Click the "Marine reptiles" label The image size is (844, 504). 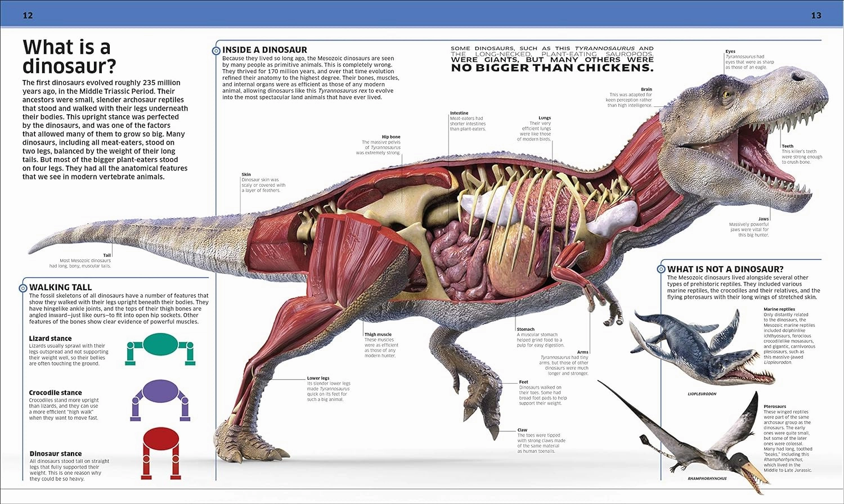[x=779, y=309]
